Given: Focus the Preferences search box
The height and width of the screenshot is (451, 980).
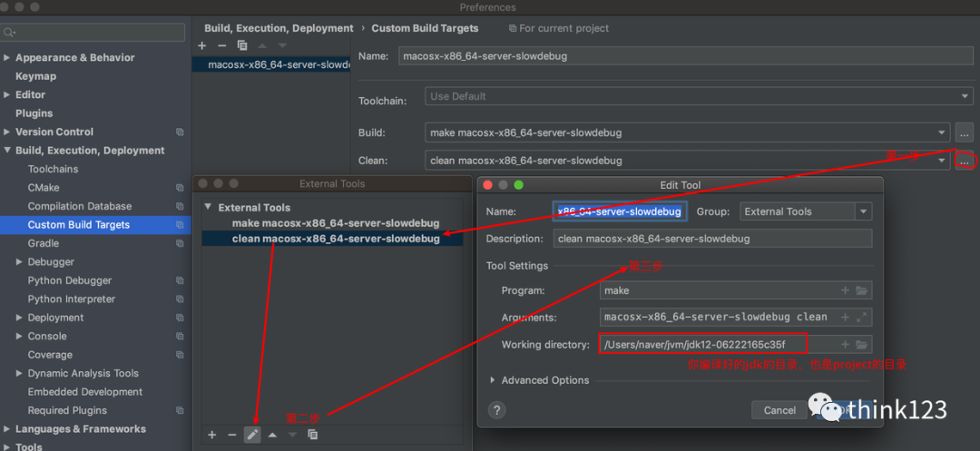Looking at the screenshot, I should pyautogui.click(x=93, y=33).
